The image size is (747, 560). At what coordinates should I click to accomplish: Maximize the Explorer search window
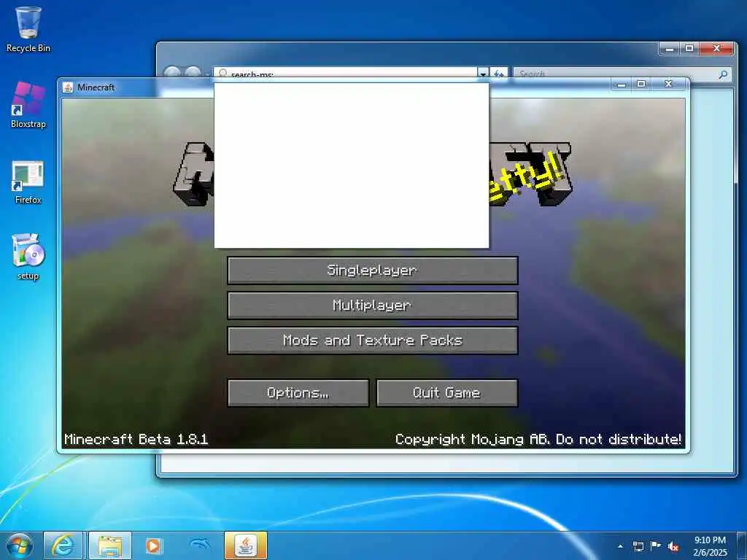689,49
